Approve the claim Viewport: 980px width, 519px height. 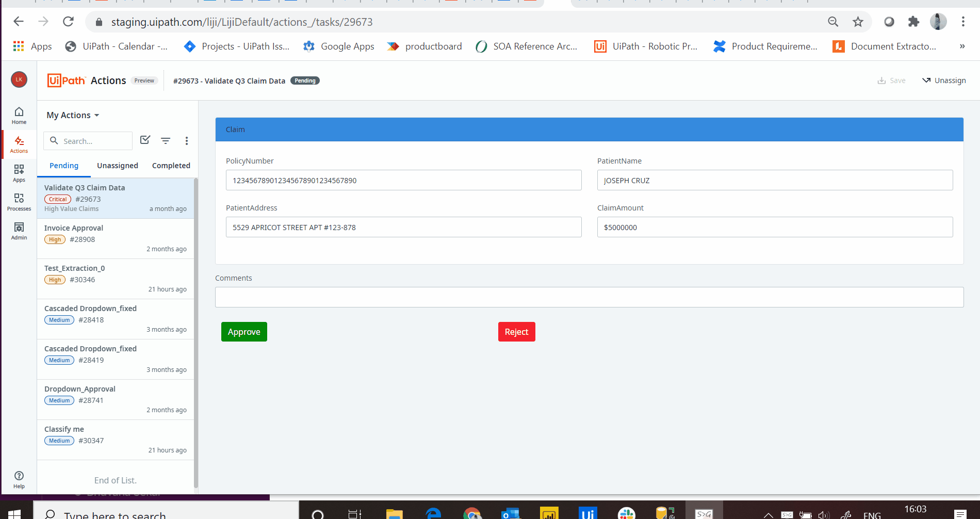coord(244,332)
